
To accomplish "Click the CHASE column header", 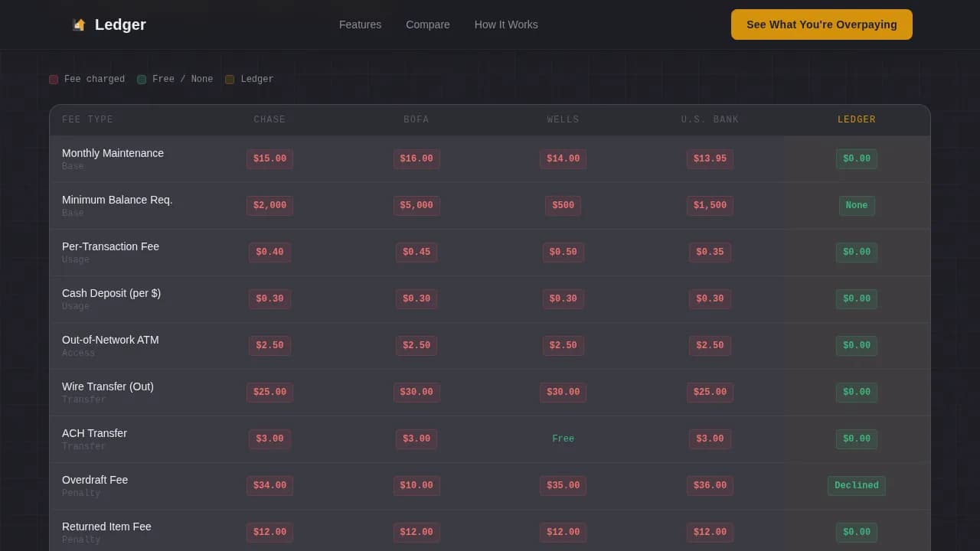I will pyautogui.click(x=269, y=120).
